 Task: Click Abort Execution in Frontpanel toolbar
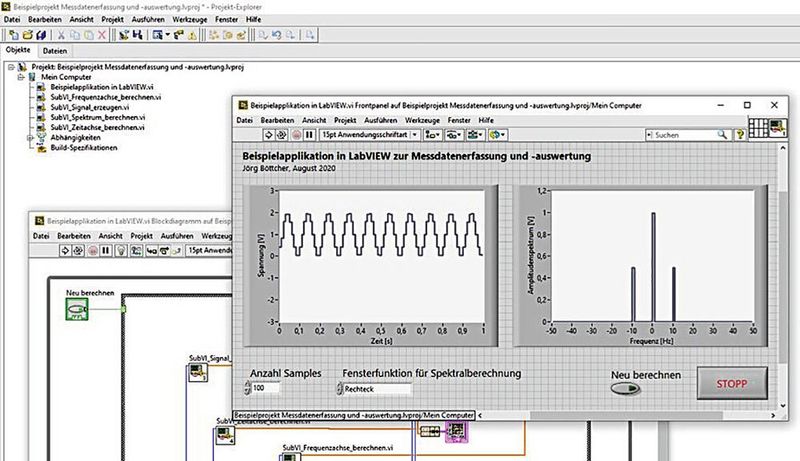click(296, 135)
